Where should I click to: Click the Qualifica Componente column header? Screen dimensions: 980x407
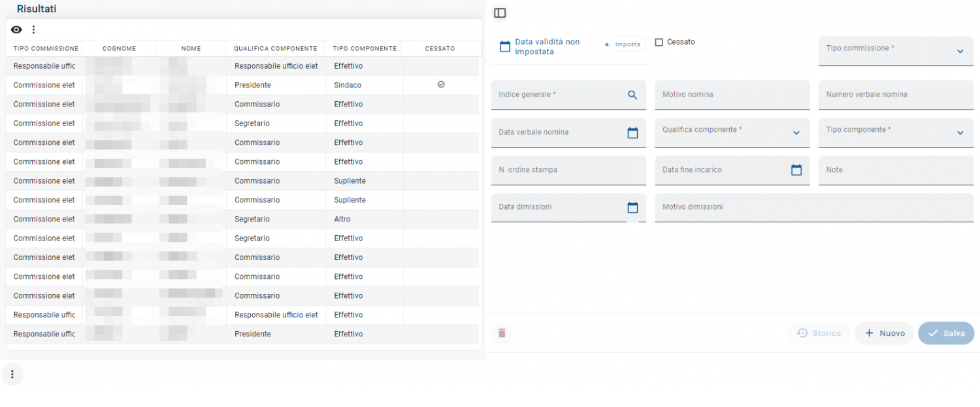[x=275, y=48]
